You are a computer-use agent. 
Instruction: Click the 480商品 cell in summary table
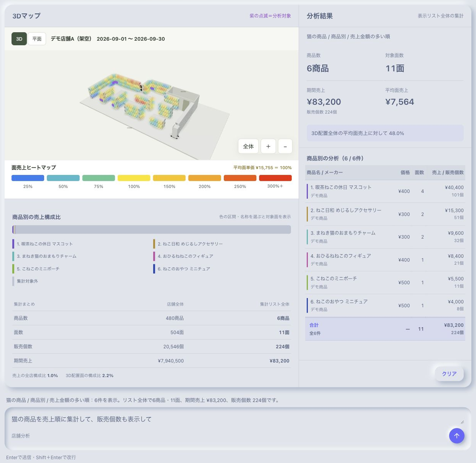point(175,318)
